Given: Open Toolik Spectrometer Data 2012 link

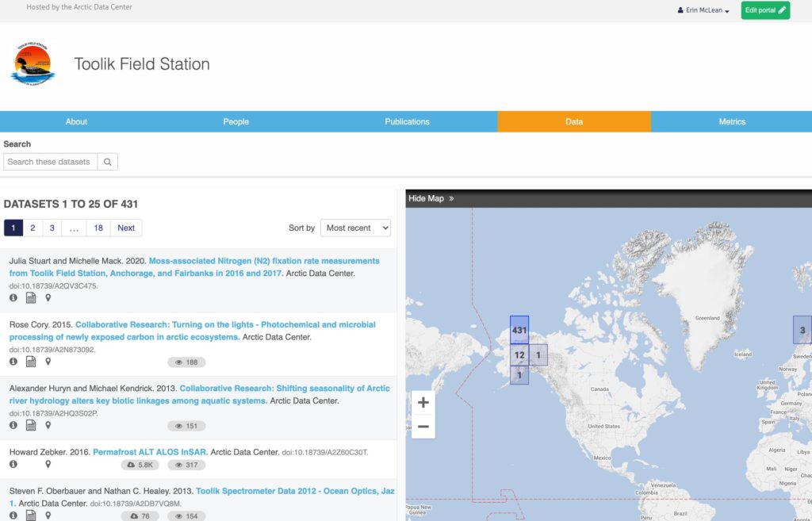Looking at the screenshot, I should point(202,497).
